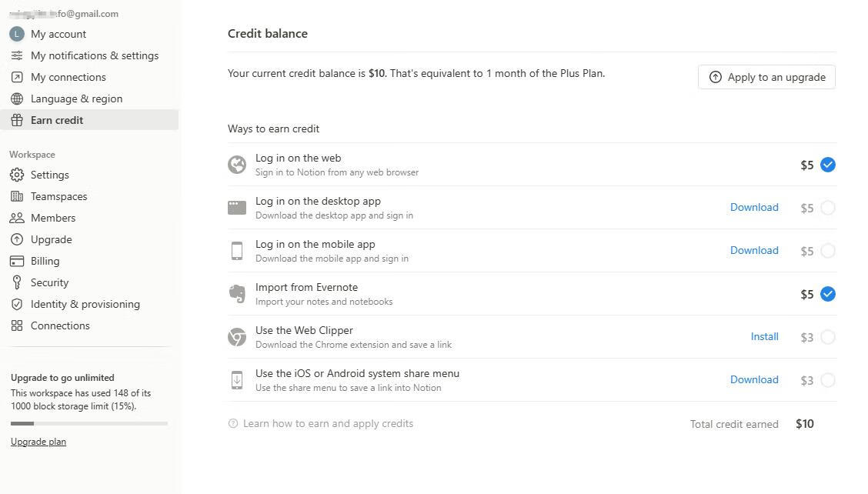The image size is (868, 494).
Task: Click the empty circle for Web Clipper credit
Action: point(827,337)
